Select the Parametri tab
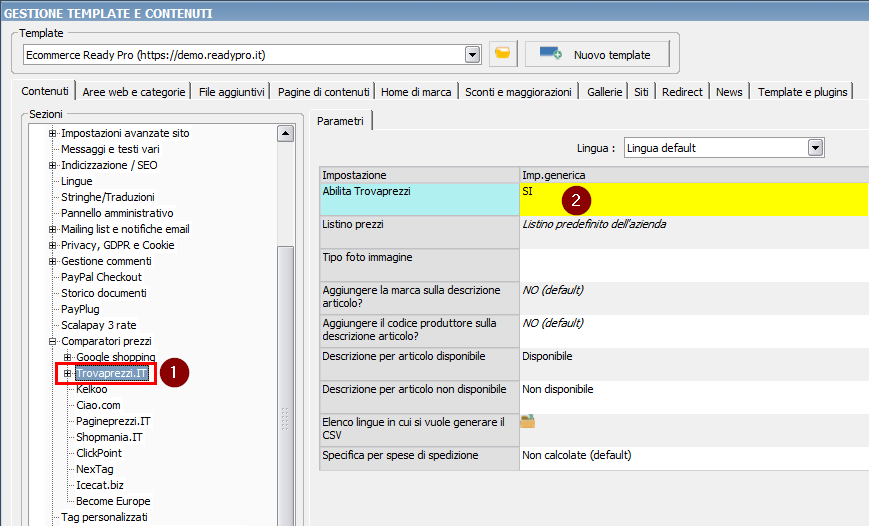 (x=340, y=121)
